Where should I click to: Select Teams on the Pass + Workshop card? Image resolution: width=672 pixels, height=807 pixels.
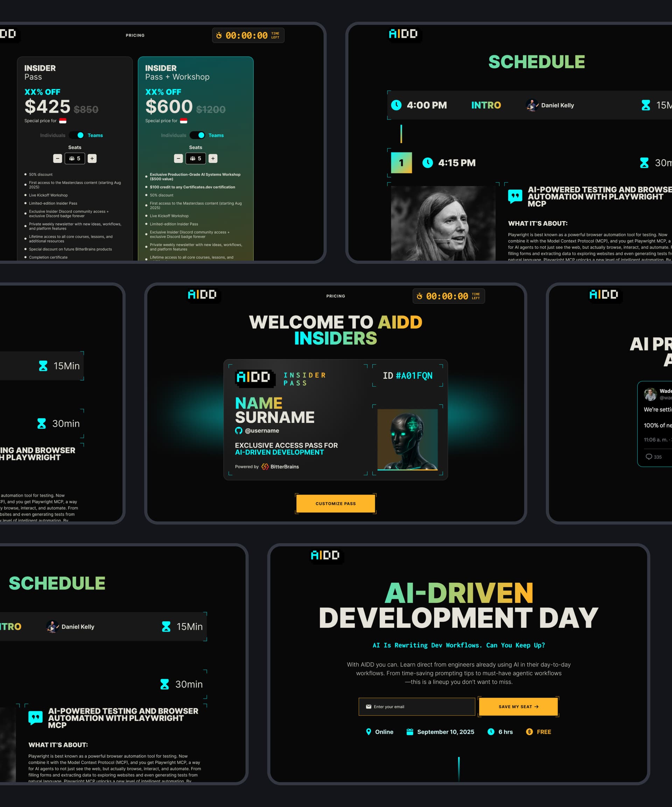tap(216, 135)
